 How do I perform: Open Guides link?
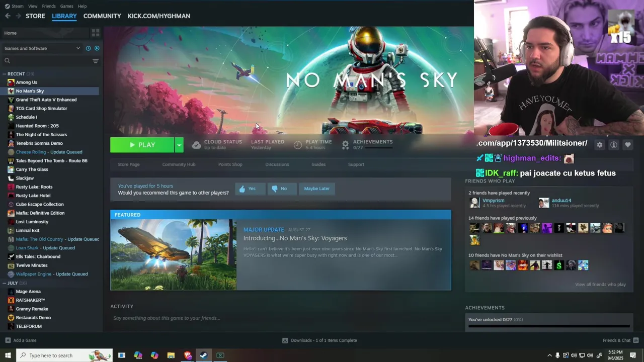(318, 164)
